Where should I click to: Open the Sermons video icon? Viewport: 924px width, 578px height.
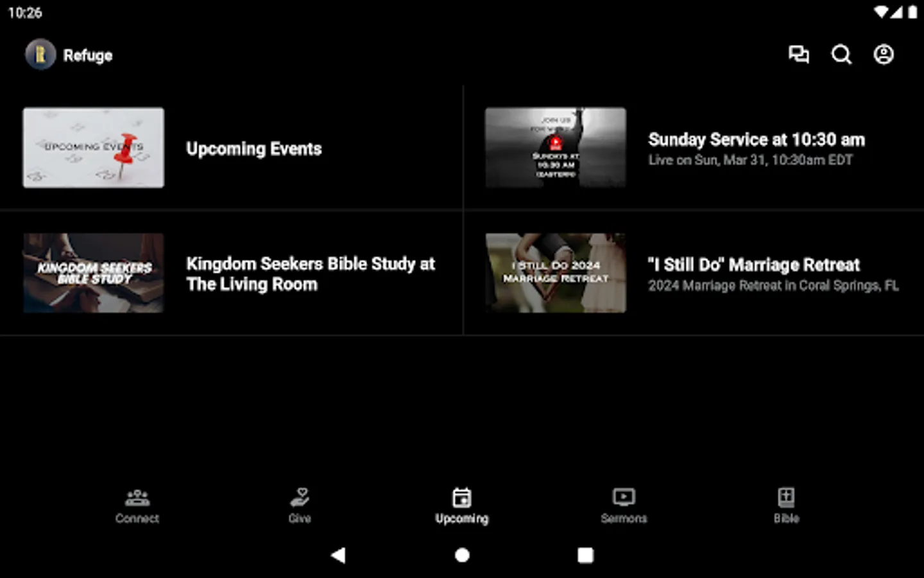click(624, 504)
